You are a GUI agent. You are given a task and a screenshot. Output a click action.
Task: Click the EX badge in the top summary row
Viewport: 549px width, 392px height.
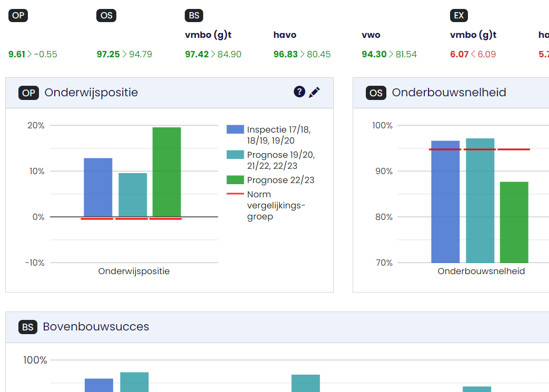click(458, 15)
